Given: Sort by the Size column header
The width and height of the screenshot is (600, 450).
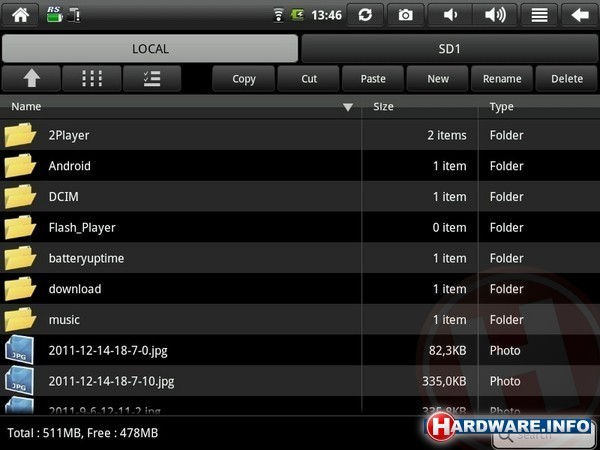Looking at the screenshot, I should point(383,107).
